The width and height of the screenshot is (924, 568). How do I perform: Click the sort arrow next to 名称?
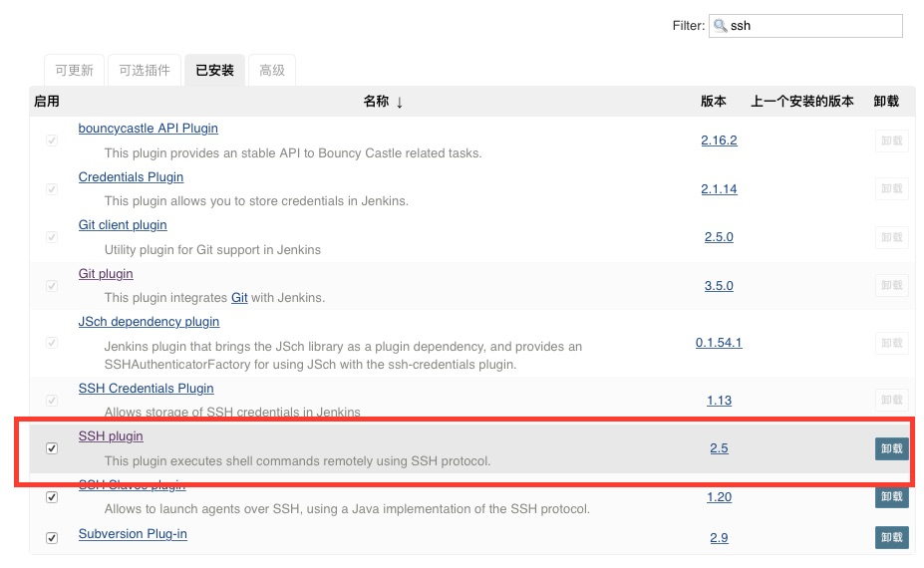(400, 103)
